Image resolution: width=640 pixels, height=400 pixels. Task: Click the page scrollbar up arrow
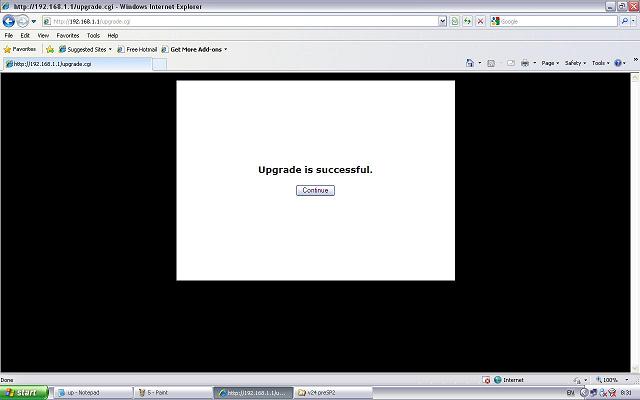pyautogui.click(x=635, y=77)
